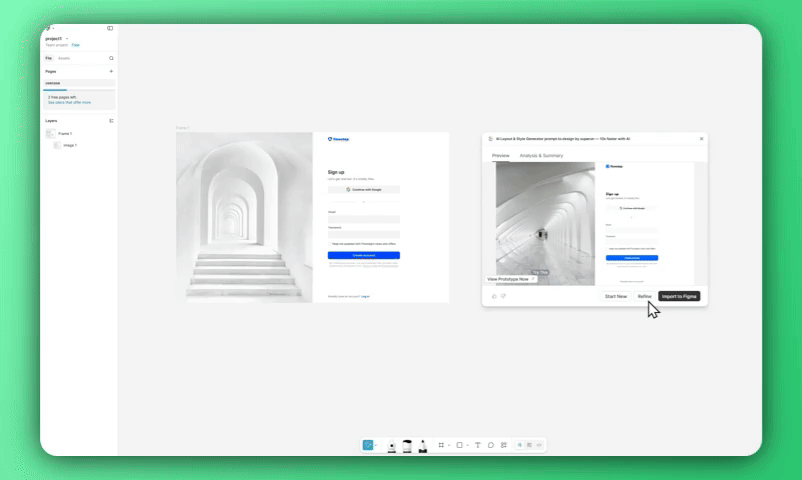This screenshot has width=802, height=480.
Task: Select the Pen nib drawing tool
Action: (x=391, y=446)
